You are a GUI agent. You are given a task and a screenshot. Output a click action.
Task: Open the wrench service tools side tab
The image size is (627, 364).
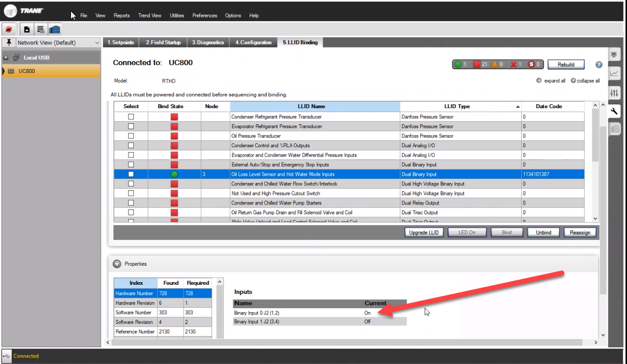(614, 111)
